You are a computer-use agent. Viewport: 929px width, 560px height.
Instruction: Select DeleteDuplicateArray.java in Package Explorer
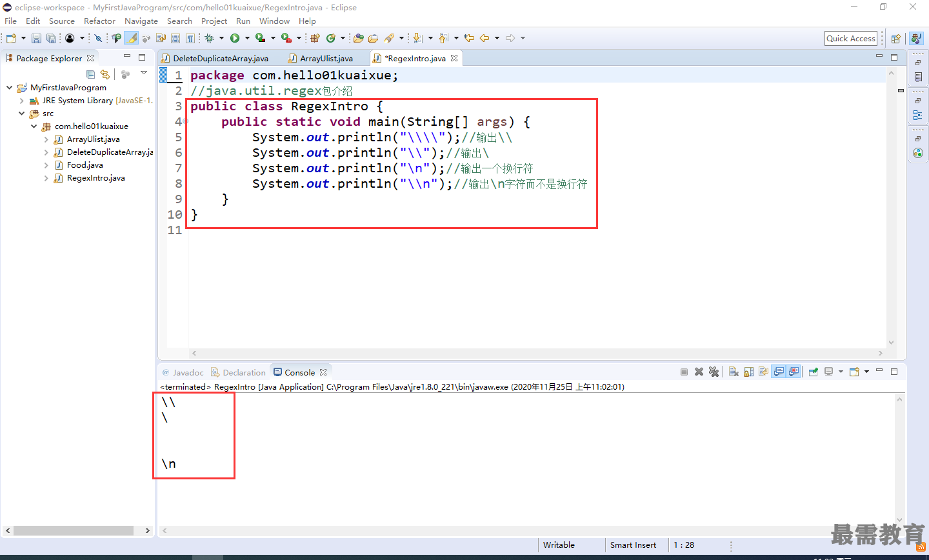pyautogui.click(x=110, y=152)
